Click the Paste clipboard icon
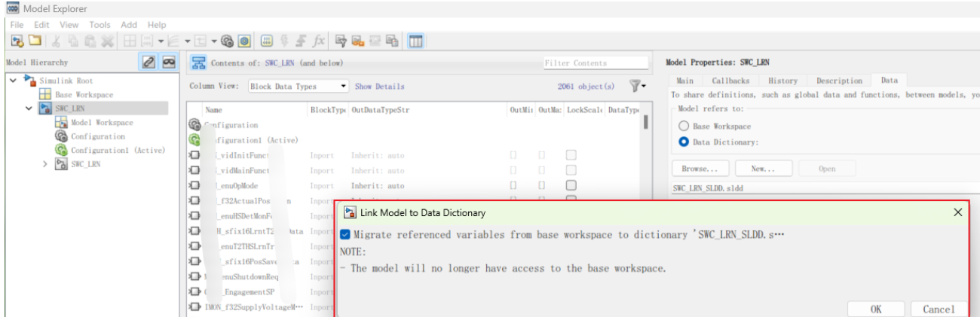980x317 pixels. coord(90,41)
